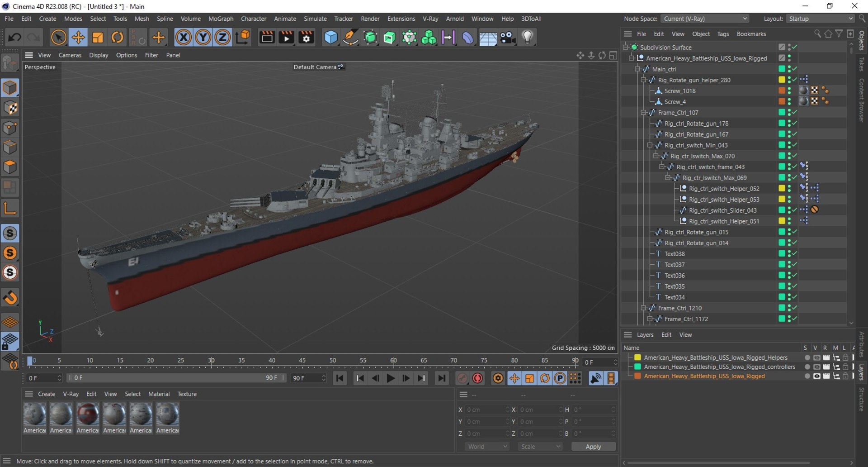Screen dimensions: 868x467
Task: Open the Volume Builder icon
Action: [x=429, y=37]
